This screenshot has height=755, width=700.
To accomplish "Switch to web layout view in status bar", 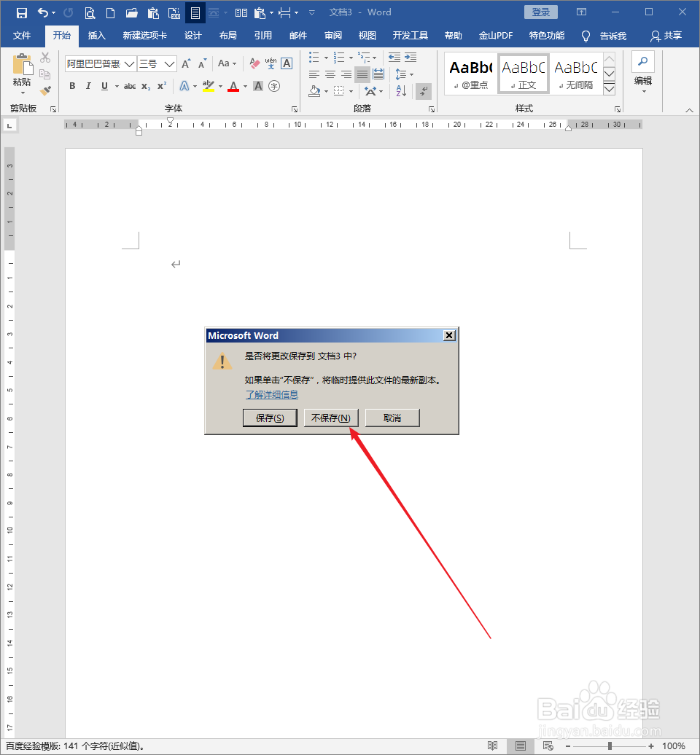I will [x=548, y=746].
